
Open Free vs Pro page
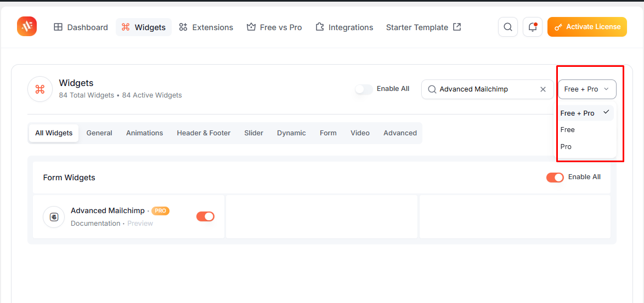pyautogui.click(x=274, y=27)
